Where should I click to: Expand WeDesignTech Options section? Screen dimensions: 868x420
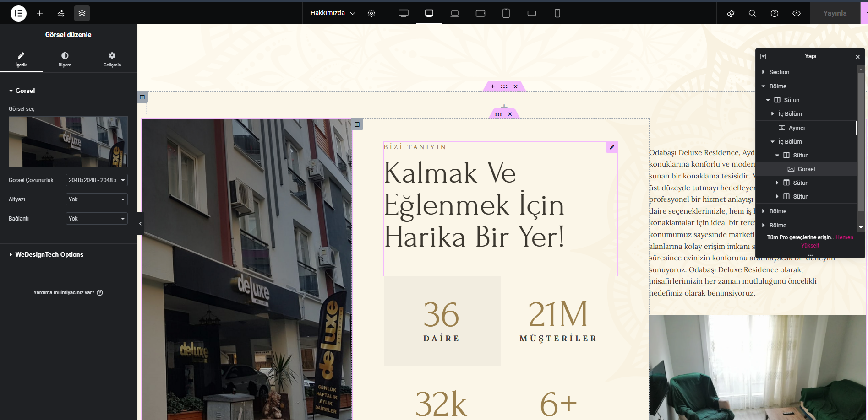tap(46, 254)
